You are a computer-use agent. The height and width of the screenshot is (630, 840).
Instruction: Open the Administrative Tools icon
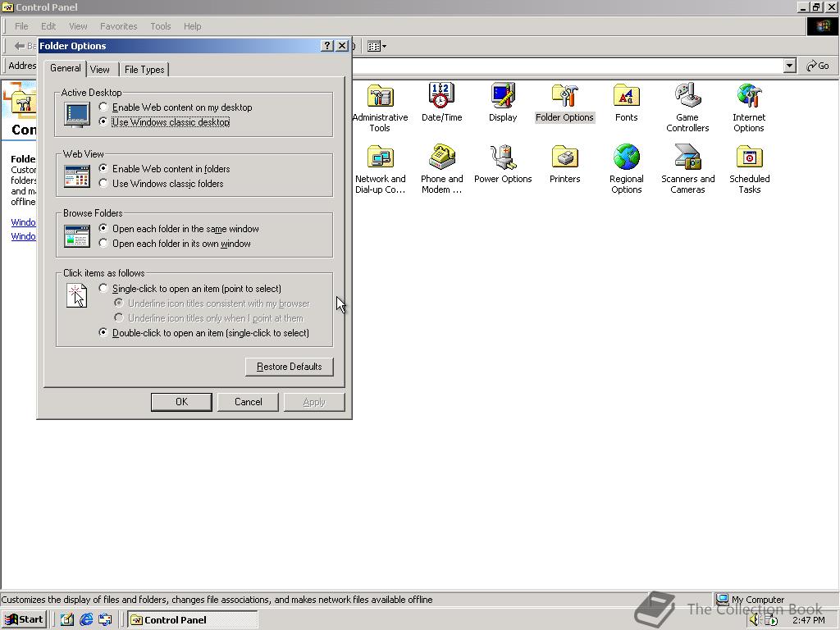(x=381, y=97)
